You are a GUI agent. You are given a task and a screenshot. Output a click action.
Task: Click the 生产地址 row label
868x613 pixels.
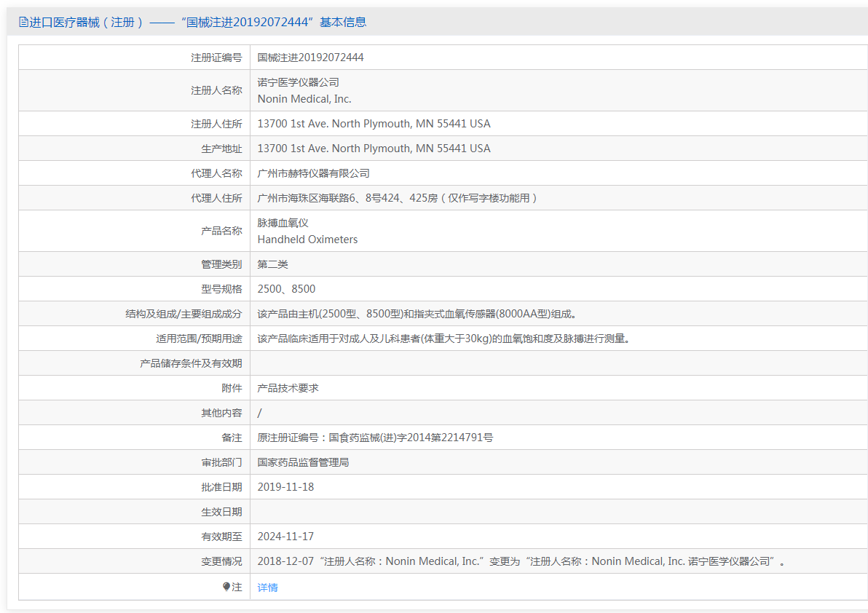coord(221,149)
